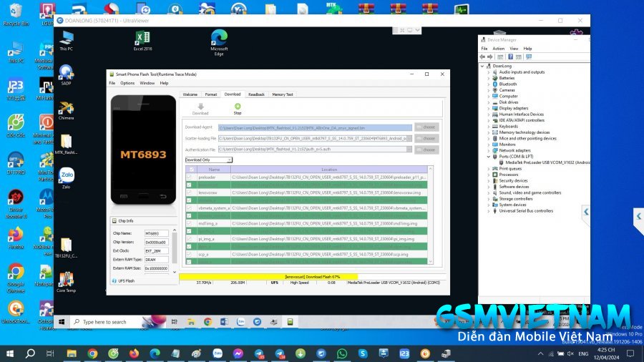This screenshot has height=362, width=644.
Task: Click the Stop icon in Flash Tool
Action: pyautogui.click(x=238, y=107)
